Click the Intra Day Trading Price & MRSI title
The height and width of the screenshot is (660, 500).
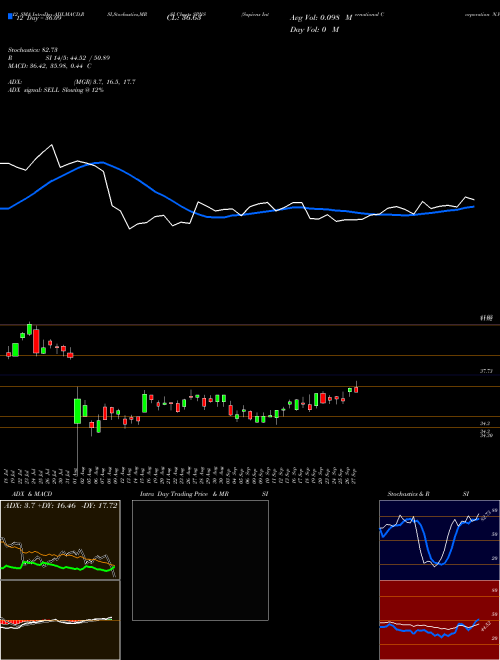coord(204,494)
